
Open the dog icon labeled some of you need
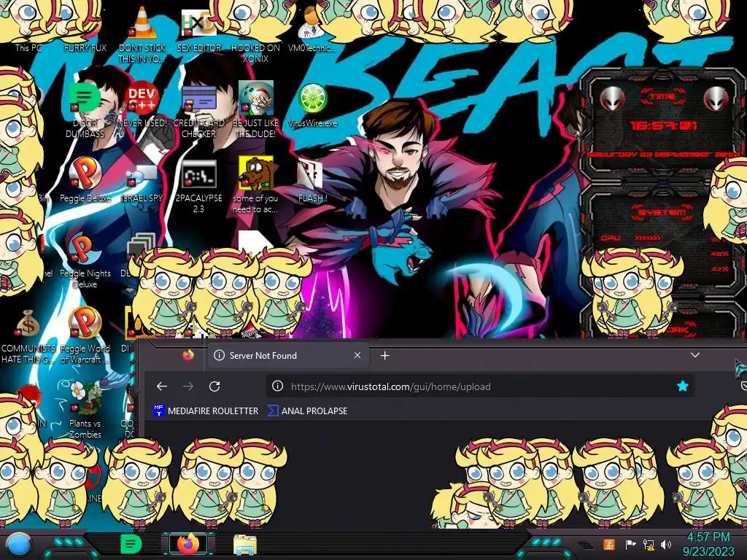point(255,184)
